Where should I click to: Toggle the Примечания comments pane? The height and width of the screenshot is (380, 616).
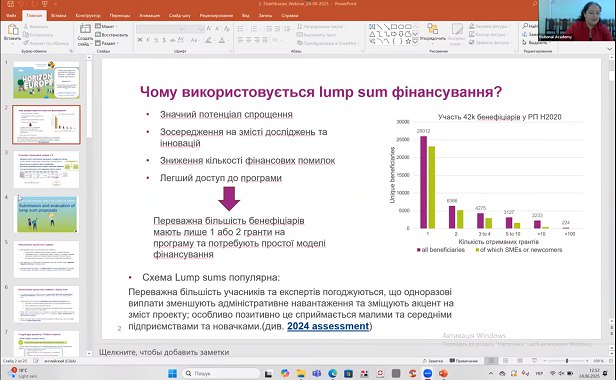464,361
